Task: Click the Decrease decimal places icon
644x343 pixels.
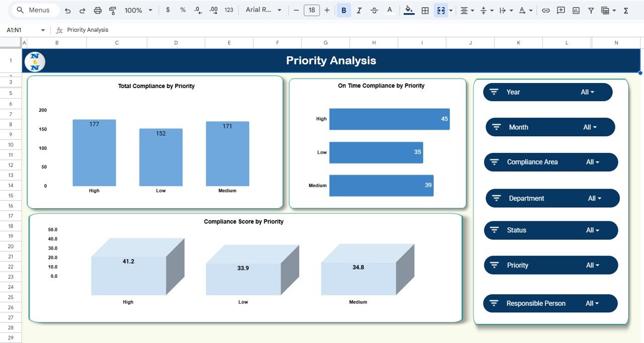Action: (196, 10)
